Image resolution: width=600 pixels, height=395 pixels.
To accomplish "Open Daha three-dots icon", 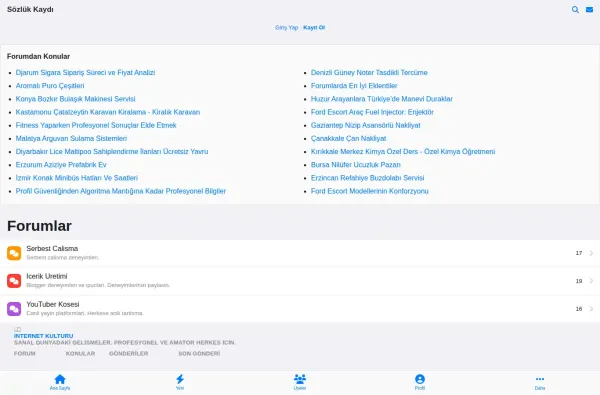I will click(x=540, y=379).
